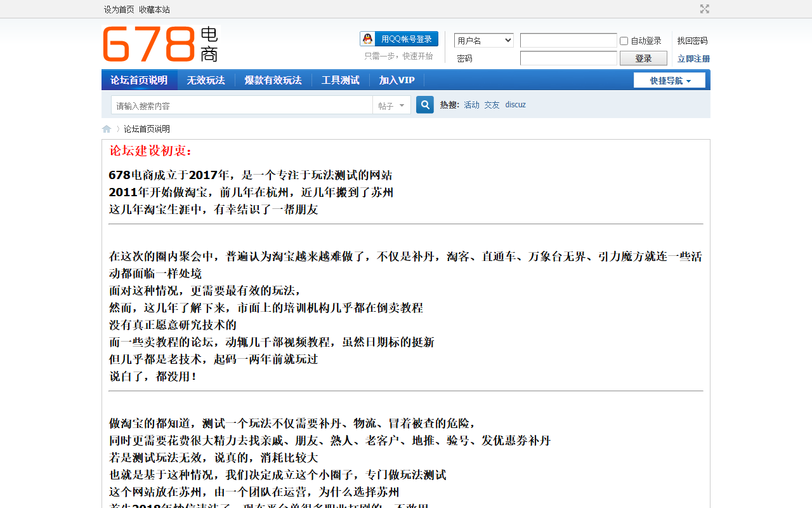The height and width of the screenshot is (508, 812).
Task: Enable the 自动登录 checkbox
Action: click(624, 41)
